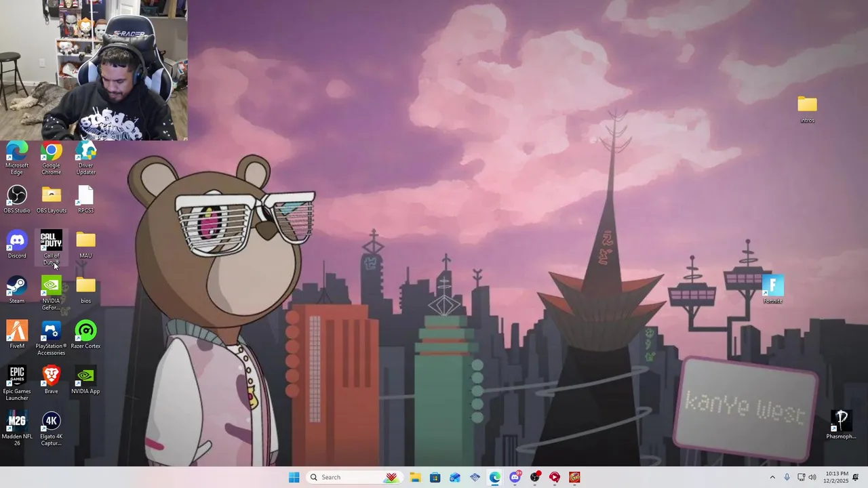Open Microsoft Store from the taskbar
Image resolution: width=868 pixels, height=488 pixels.
[435, 477]
